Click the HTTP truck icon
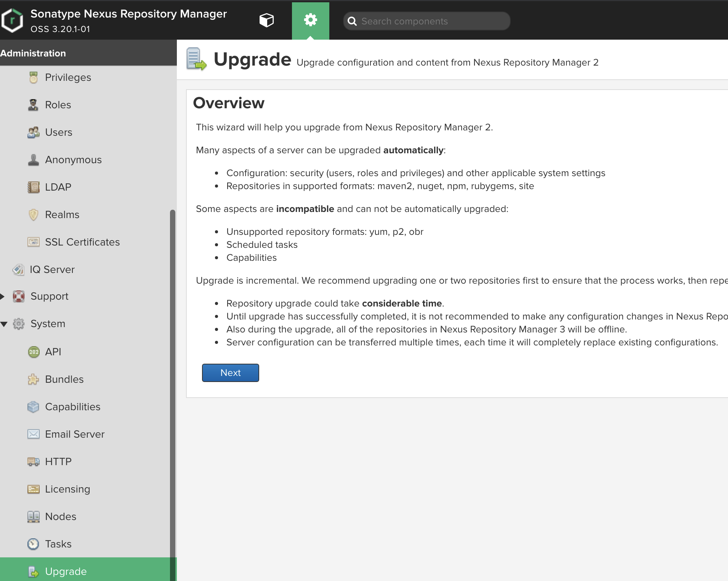The height and width of the screenshot is (581, 728). [34, 462]
